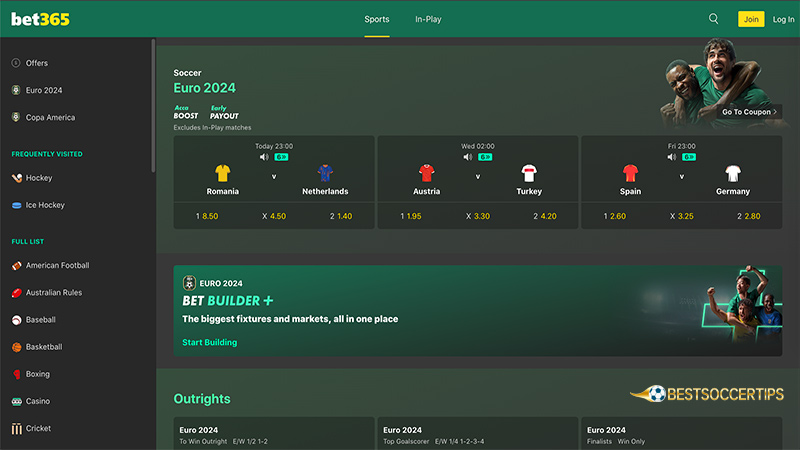The image size is (800, 450).
Task: Click the Today 23:00 match time
Action: click(274, 146)
